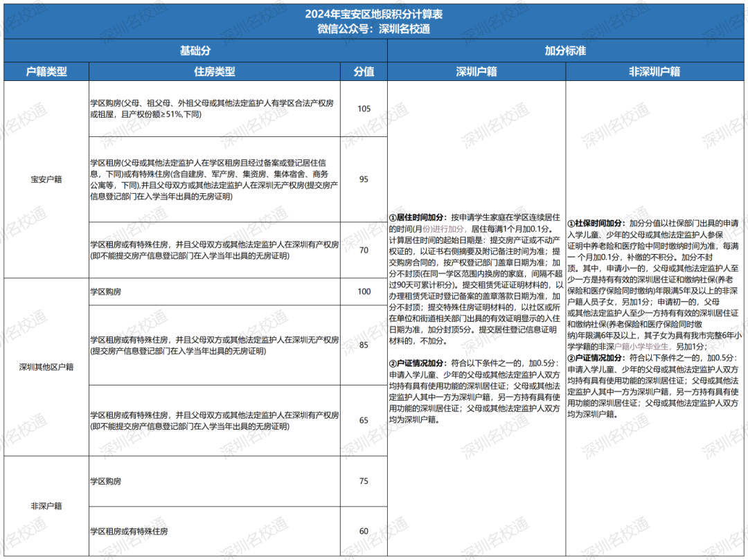Click "学区租房或有特殊住房" in the 60-point row
The image size is (748, 560).
[x=129, y=532]
